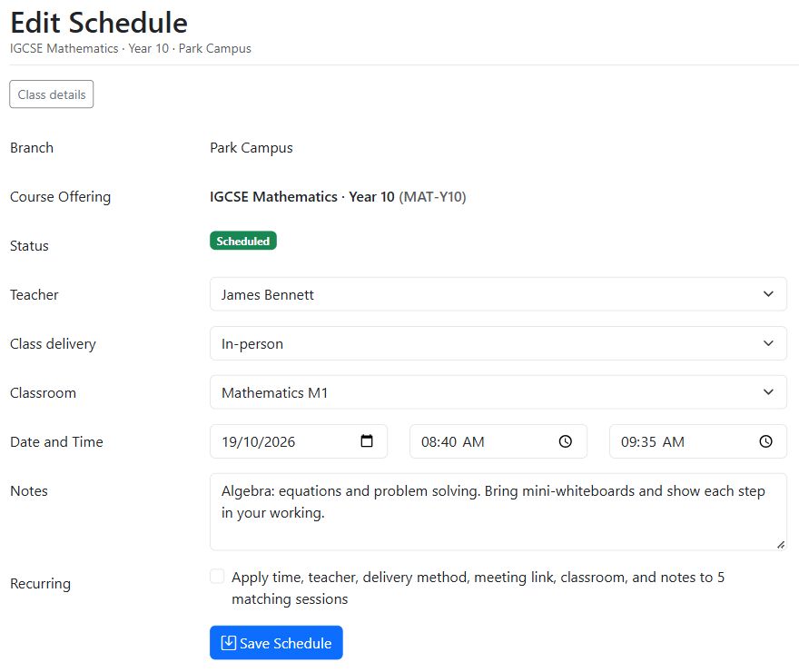Screen dimensions: 799x672
Task: Open the Teacher dropdown showing James Bennett
Action: pos(498,294)
